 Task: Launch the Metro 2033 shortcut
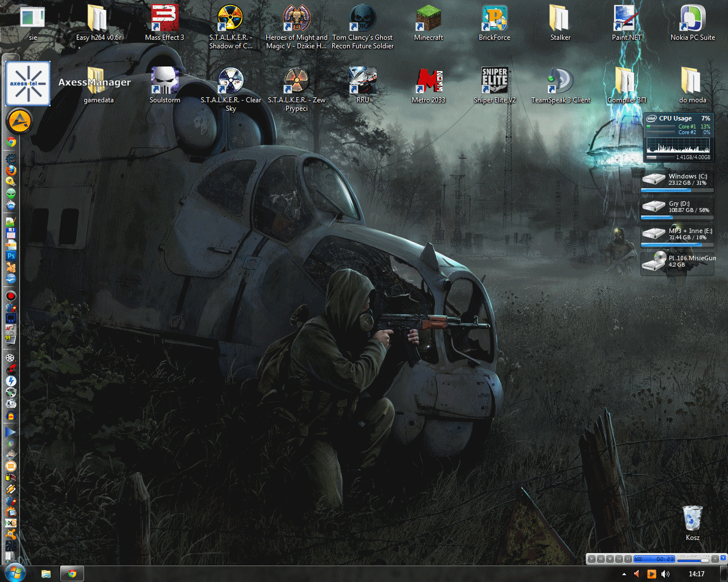click(x=428, y=86)
